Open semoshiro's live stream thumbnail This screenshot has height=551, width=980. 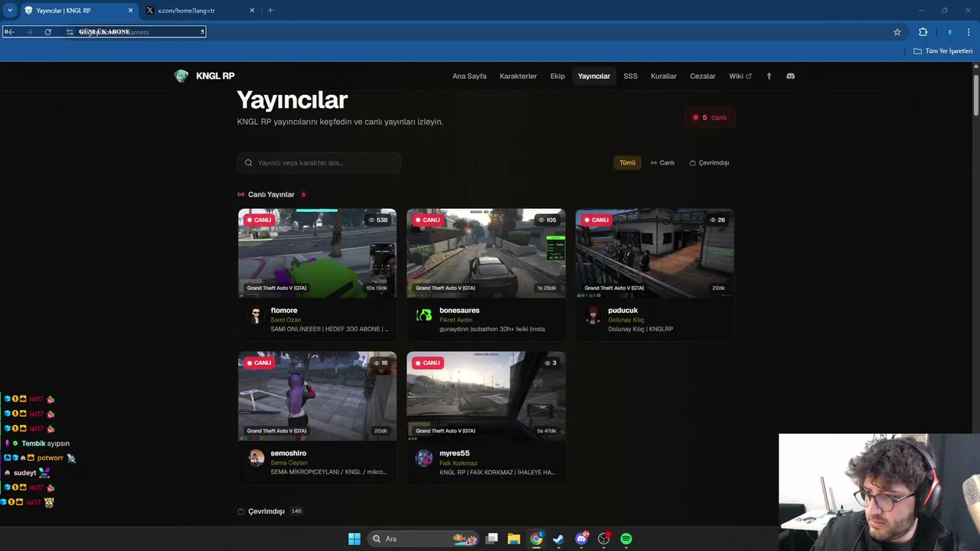point(317,396)
